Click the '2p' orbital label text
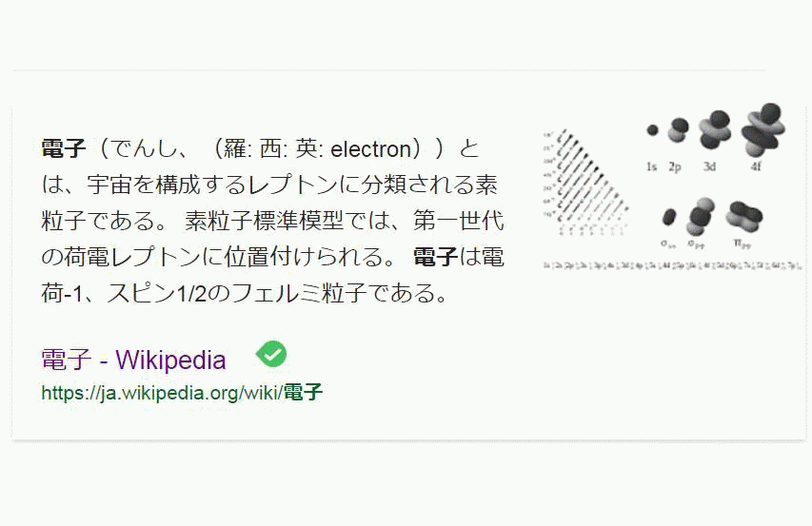The height and width of the screenshot is (526, 812). (675, 166)
